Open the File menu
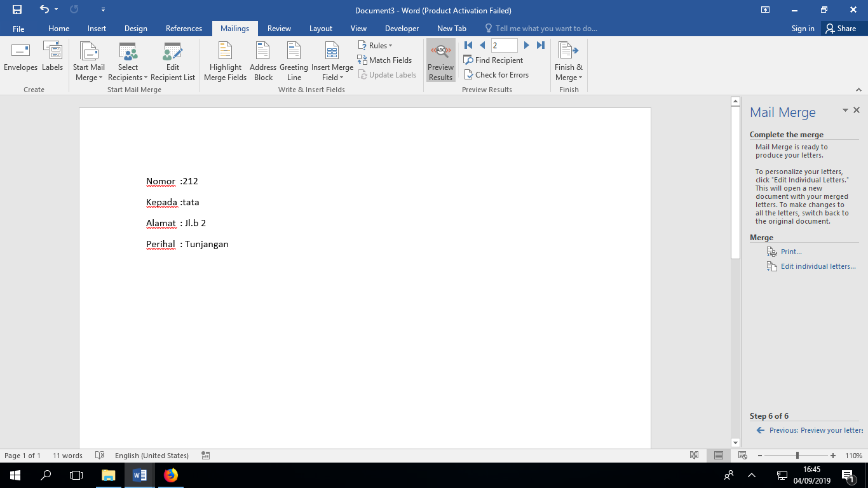The image size is (868, 488). [18, 29]
